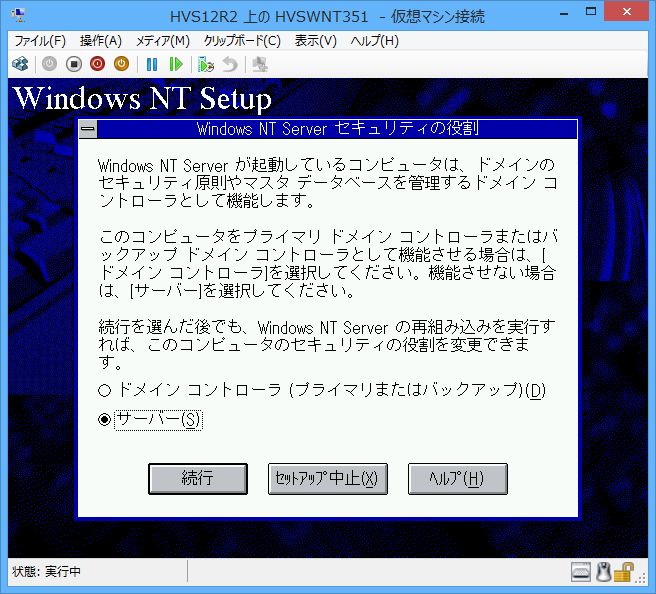Click the green Reset play icon
The height and width of the screenshot is (594, 656).
pyautogui.click(x=176, y=64)
